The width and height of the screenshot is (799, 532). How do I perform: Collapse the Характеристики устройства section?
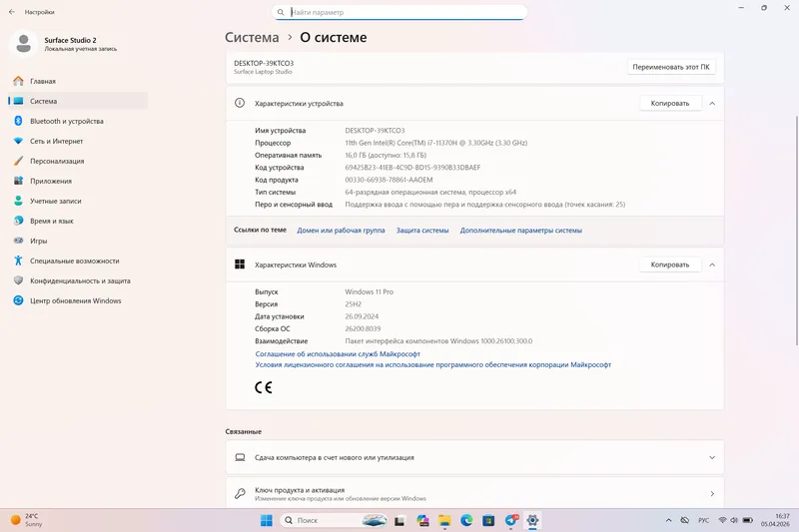712,104
